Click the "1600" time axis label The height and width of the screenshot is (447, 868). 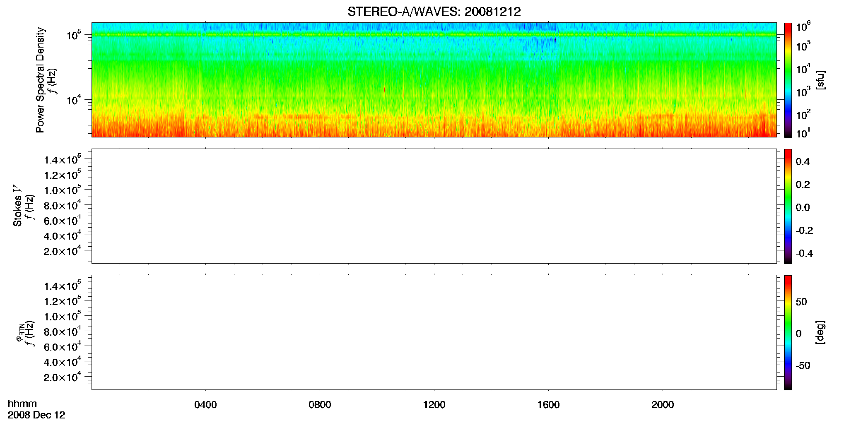point(548,405)
